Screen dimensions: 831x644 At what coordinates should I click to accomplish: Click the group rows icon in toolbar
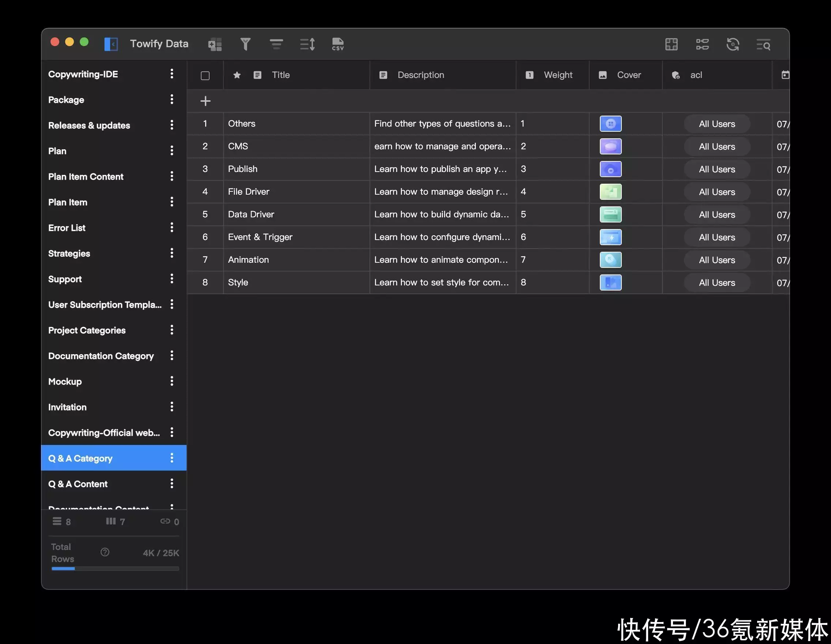click(x=276, y=44)
